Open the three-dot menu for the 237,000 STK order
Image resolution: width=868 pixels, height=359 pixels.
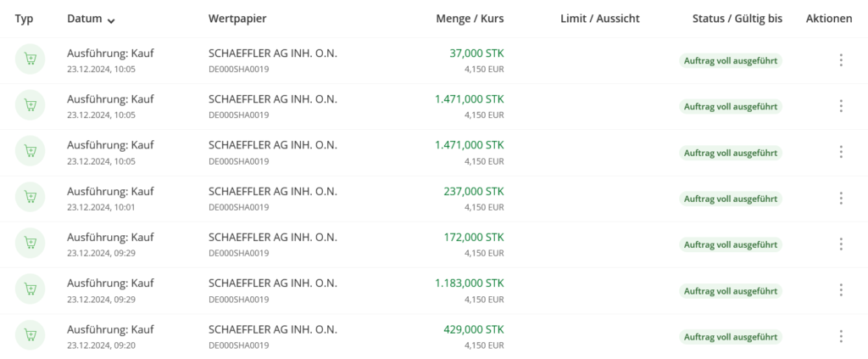coord(840,198)
